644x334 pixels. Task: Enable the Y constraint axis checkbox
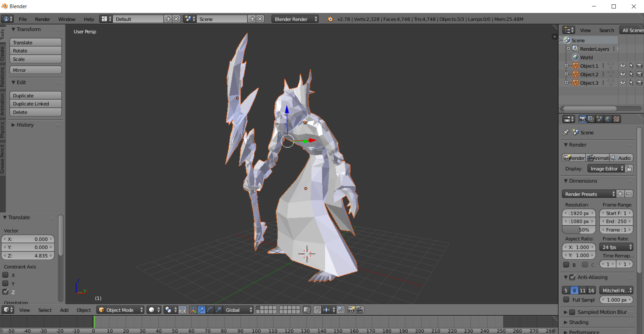pos(5,283)
